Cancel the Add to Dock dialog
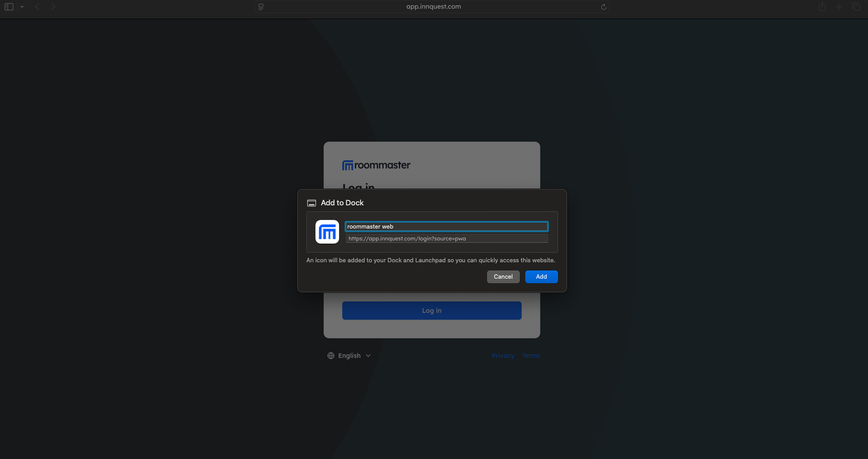 pos(503,277)
